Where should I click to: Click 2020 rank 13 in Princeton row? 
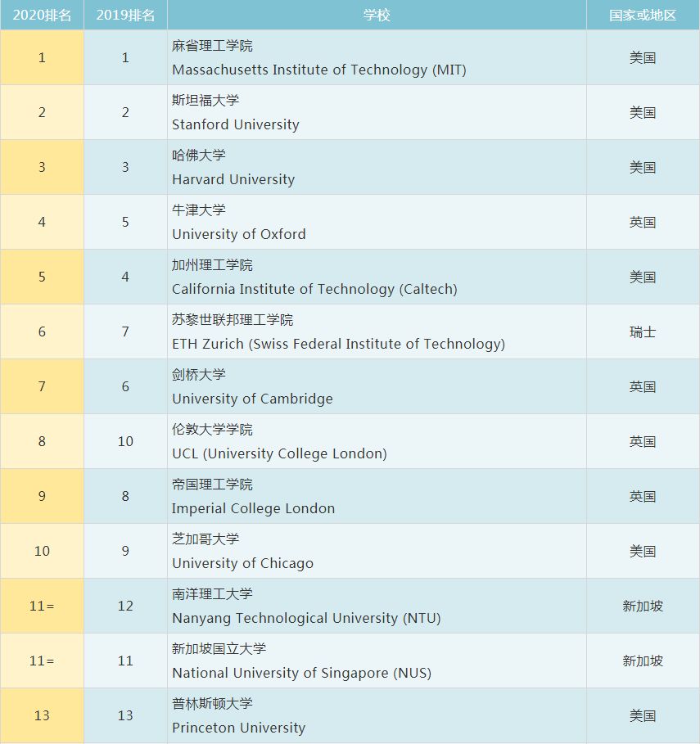[x=42, y=715]
